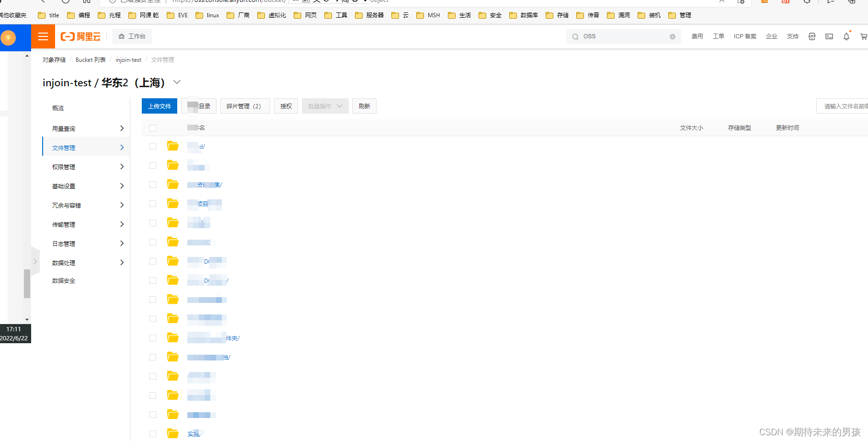This screenshot has height=441, width=868.
Task: Click the 李 user avatar
Action: [x=8, y=37]
